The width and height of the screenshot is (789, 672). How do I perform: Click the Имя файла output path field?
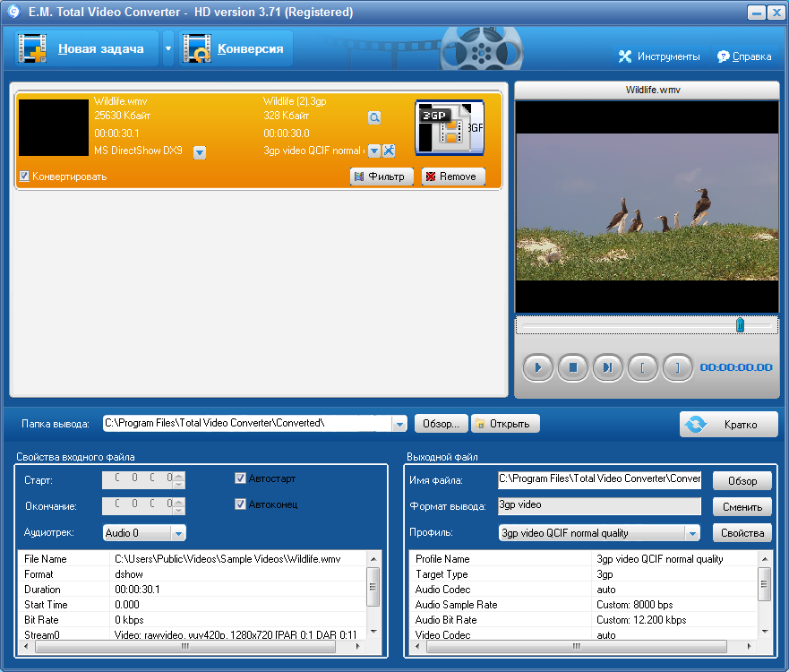coord(599,479)
